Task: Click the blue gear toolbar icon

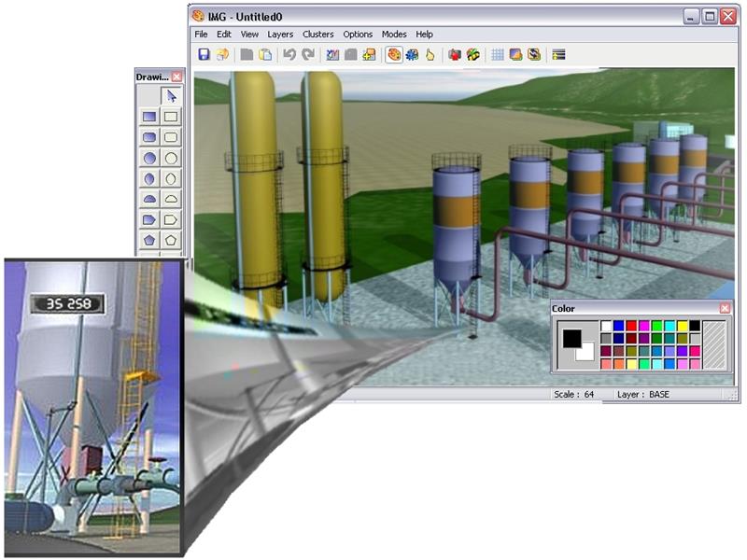Action: tap(412, 55)
